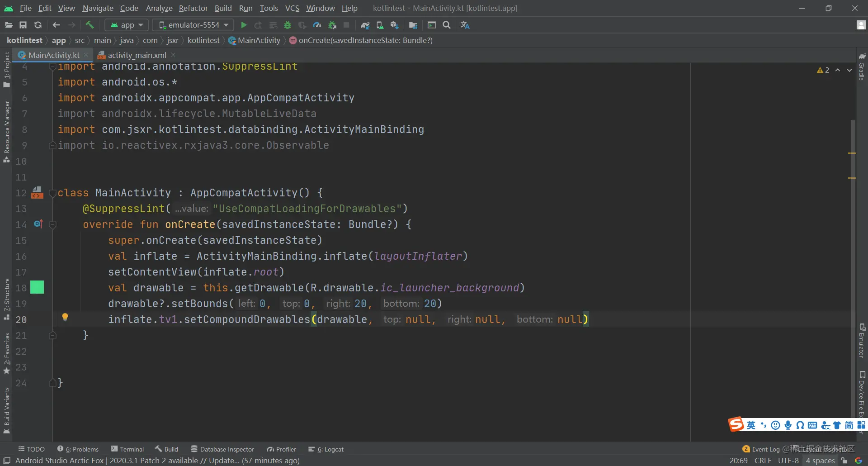Viewport: 868px width, 466px height.
Task: Save all files with the floppy icon
Action: coord(23,25)
